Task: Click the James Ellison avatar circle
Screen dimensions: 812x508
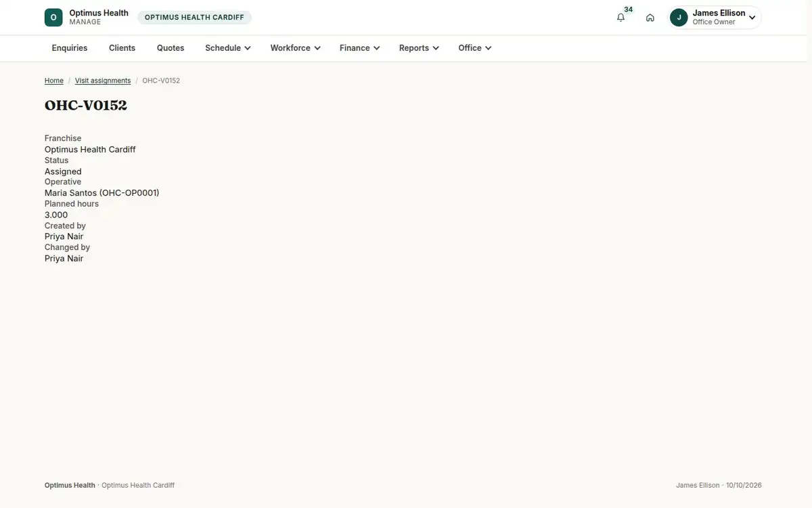Action: pos(679,18)
